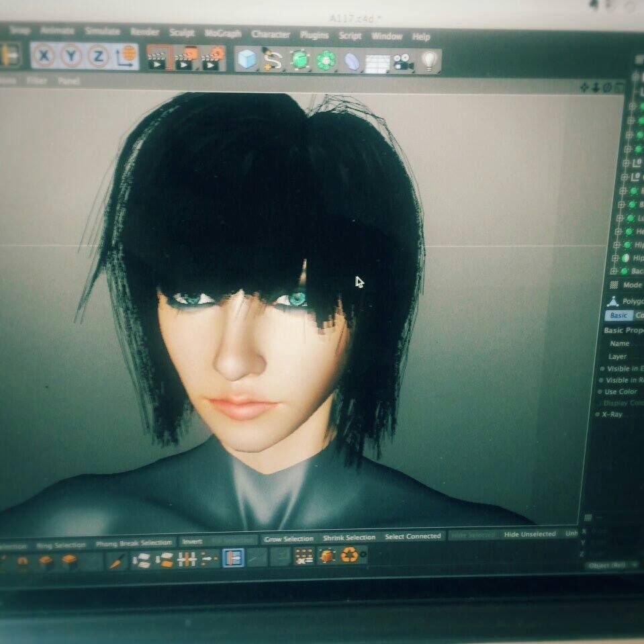Click the orange bevel cube icon

(69, 561)
